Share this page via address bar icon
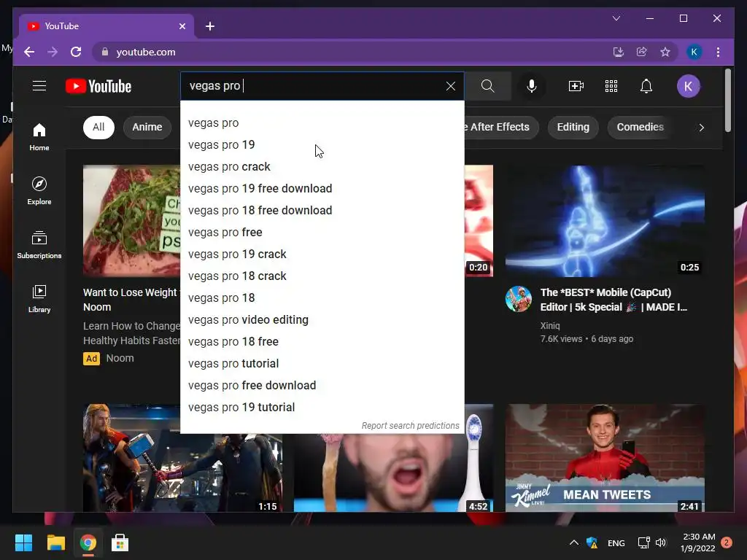This screenshot has width=747, height=560. pyautogui.click(x=642, y=52)
